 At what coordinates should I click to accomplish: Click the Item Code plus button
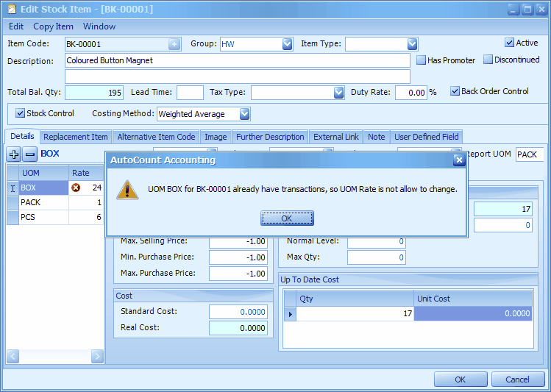[x=174, y=44]
